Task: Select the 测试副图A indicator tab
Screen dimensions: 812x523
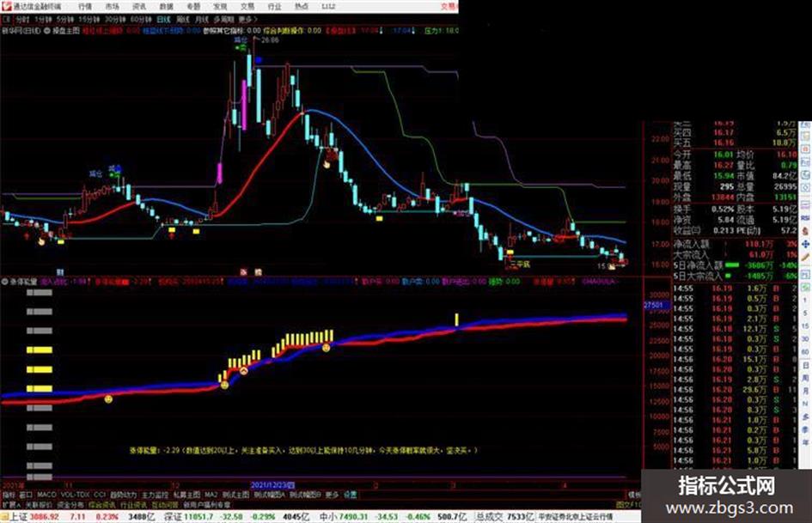Action: pyautogui.click(x=269, y=495)
